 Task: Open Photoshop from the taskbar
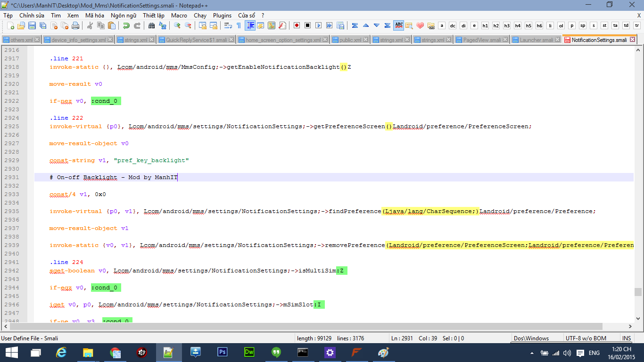pos(222,352)
